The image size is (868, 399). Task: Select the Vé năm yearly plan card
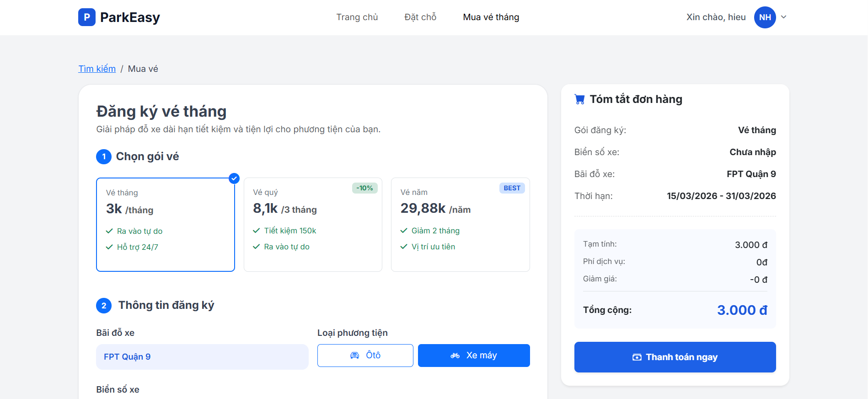coord(460,225)
